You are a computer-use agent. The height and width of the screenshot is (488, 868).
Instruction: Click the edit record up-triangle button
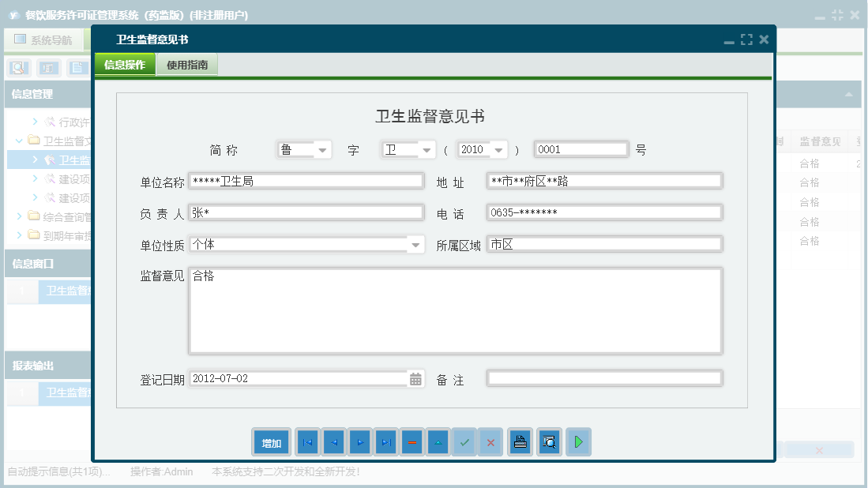pos(438,443)
